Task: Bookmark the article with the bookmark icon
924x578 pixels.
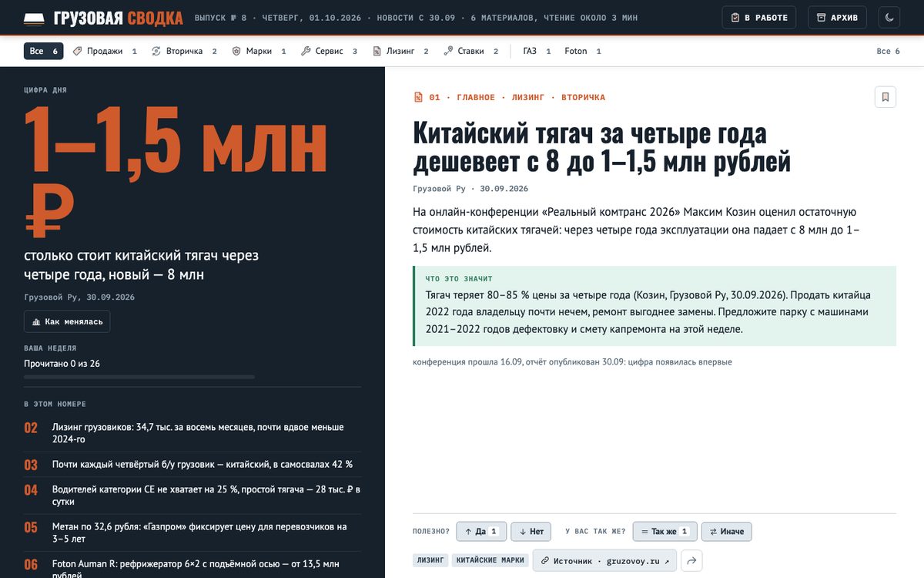Action: pyautogui.click(x=885, y=97)
